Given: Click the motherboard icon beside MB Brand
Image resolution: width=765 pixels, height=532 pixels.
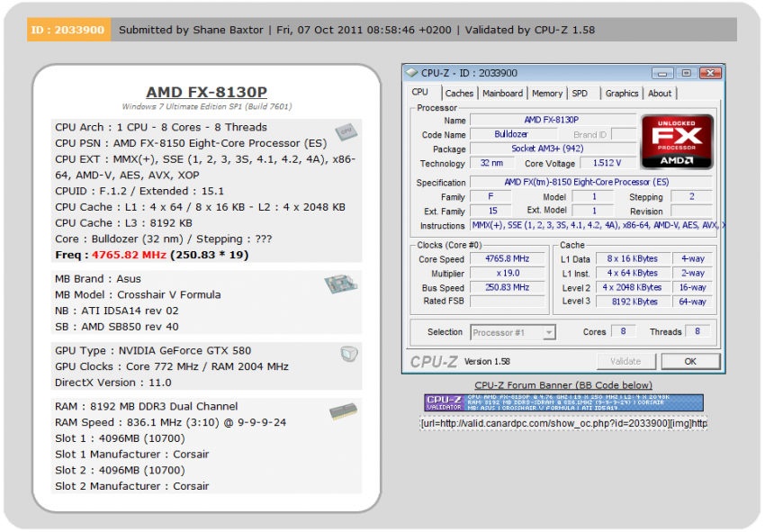Looking at the screenshot, I should 341,285.
